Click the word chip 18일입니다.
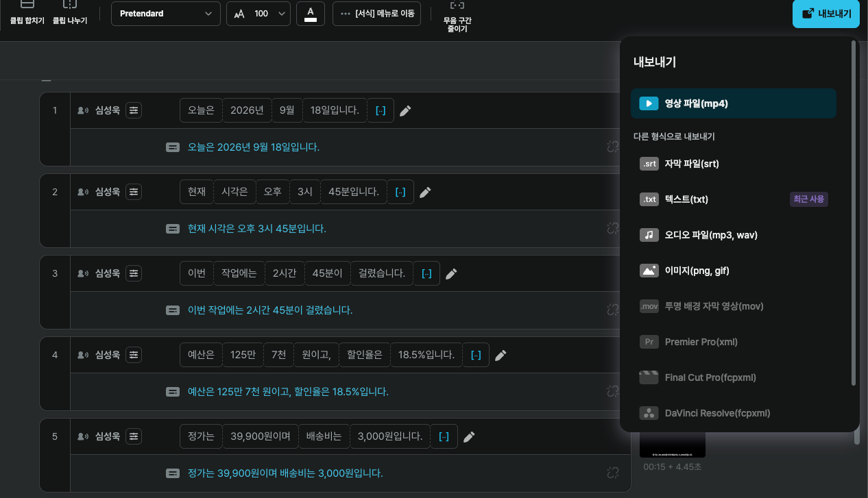The height and width of the screenshot is (498, 868). point(335,110)
